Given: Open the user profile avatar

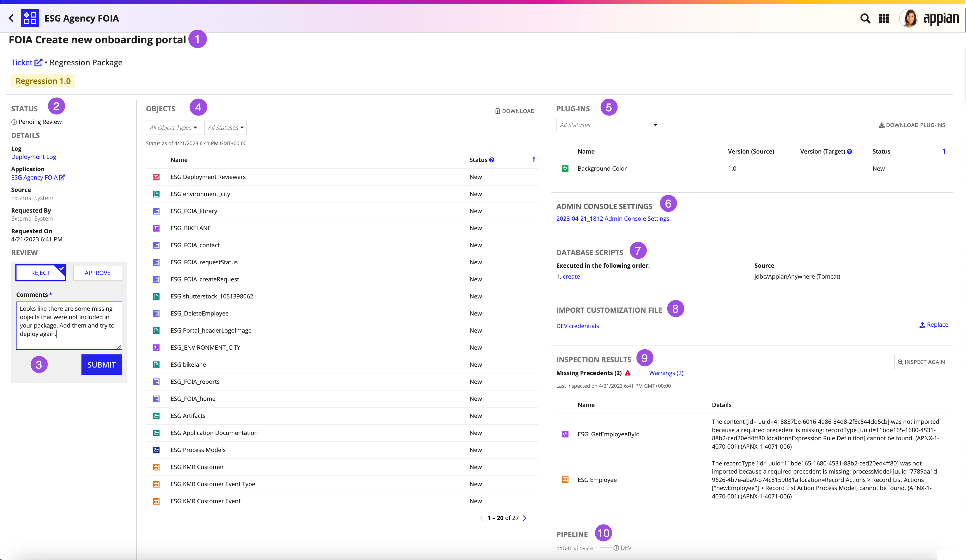Looking at the screenshot, I should pyautogui.click(x=909, y=18).
